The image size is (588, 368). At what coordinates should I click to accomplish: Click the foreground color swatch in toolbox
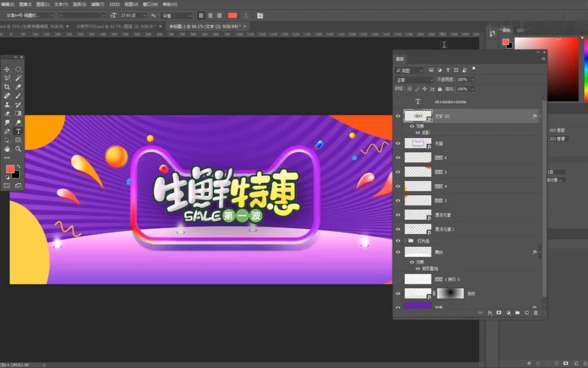click(x=10, y=169)
